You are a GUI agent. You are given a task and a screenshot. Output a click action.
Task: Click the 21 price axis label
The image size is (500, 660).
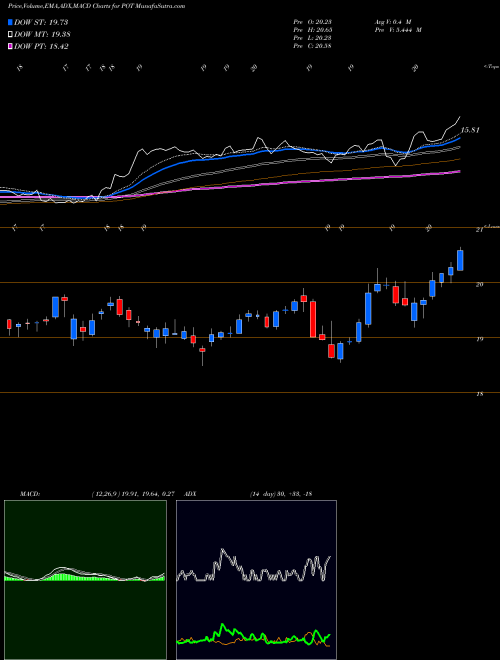click(x=479, y=230)
